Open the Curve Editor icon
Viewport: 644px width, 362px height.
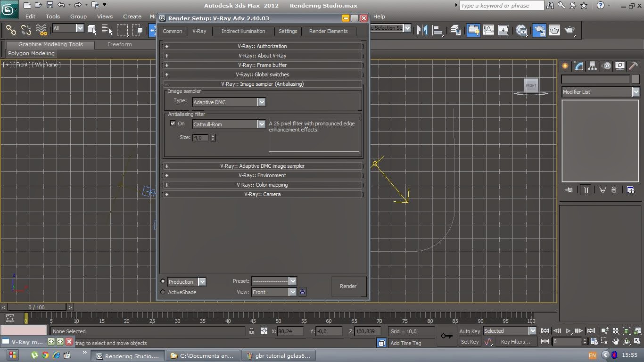click(x=488, y=30)
